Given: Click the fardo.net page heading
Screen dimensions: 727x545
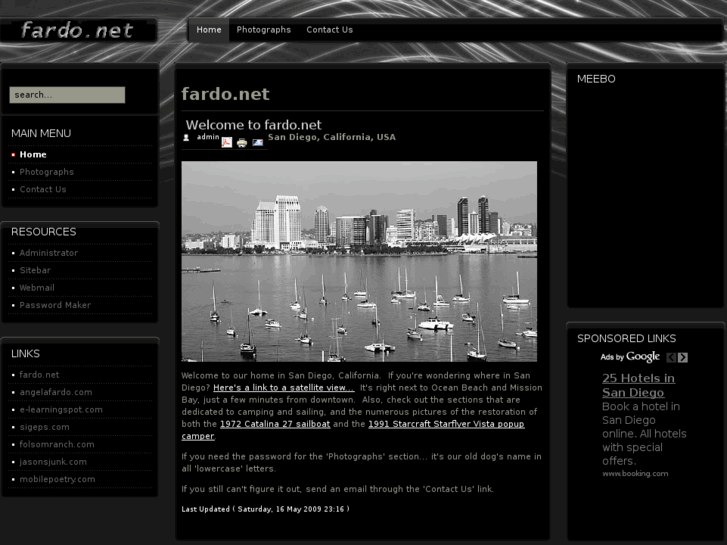Looking at the screenshot, I should coord(225,94).
